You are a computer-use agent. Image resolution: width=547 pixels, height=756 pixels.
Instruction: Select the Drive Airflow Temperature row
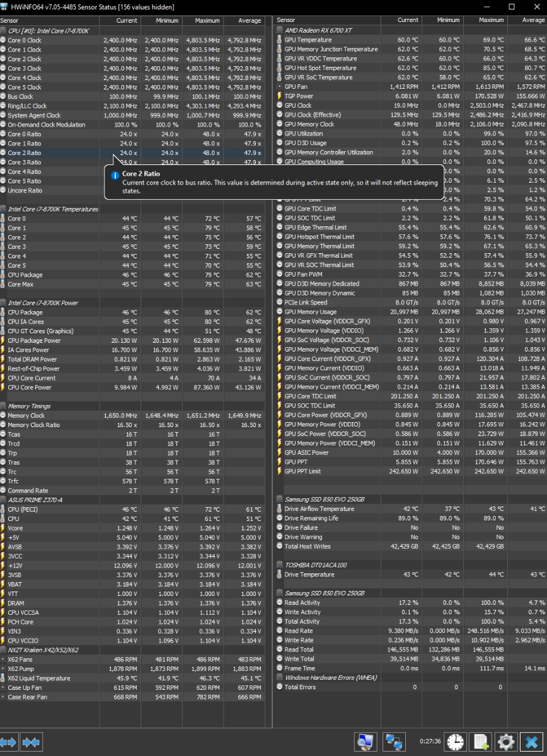(x=411, y=508)
